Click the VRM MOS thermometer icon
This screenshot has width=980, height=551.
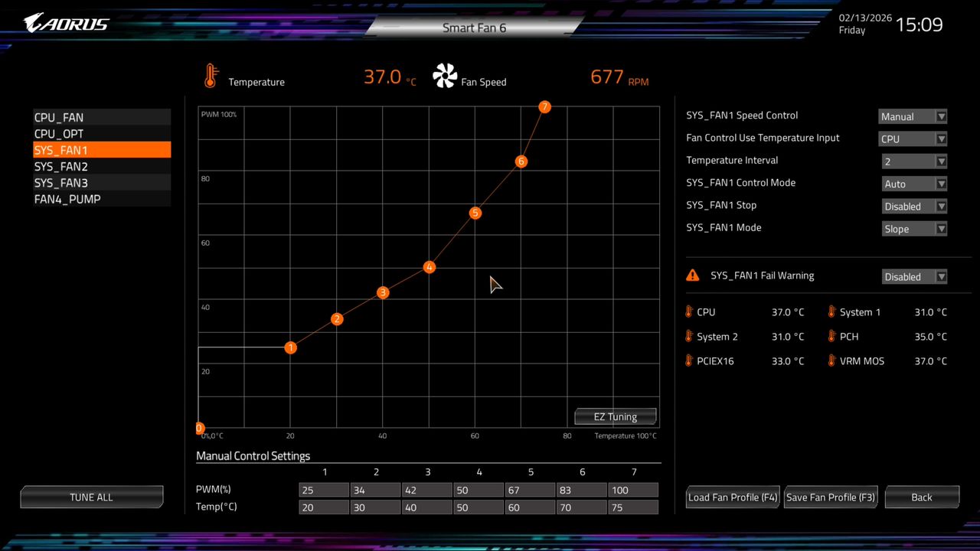[831, 360]
